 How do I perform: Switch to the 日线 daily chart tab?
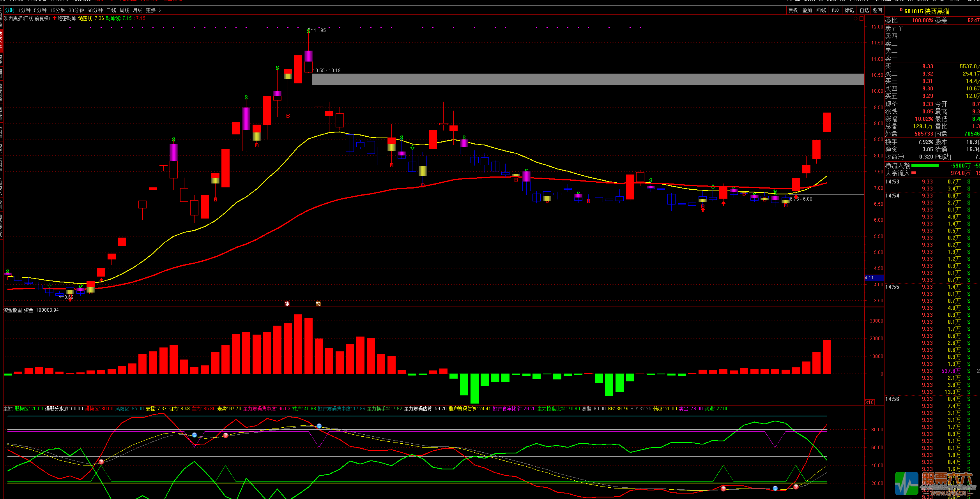coord(111,11)
